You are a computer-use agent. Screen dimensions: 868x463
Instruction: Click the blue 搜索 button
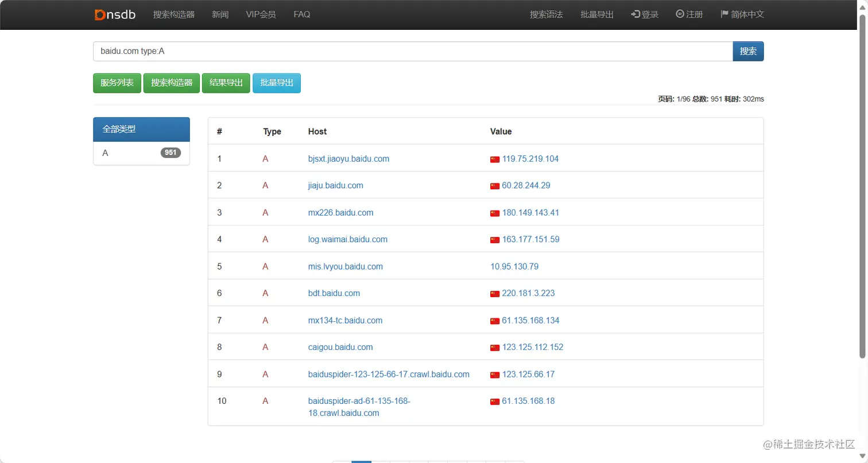tap(748, 51)
